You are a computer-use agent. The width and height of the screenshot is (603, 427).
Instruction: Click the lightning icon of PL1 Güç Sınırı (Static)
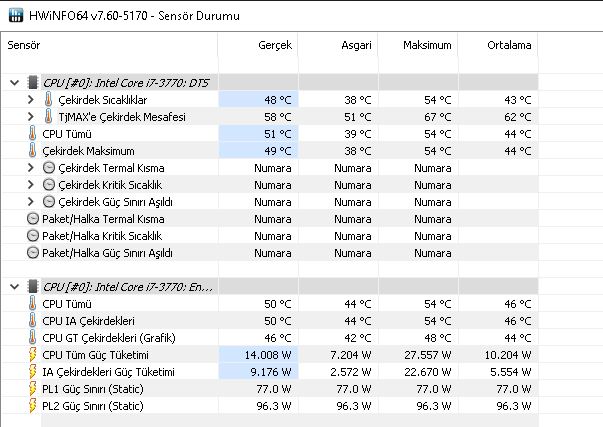pos(33,389)
